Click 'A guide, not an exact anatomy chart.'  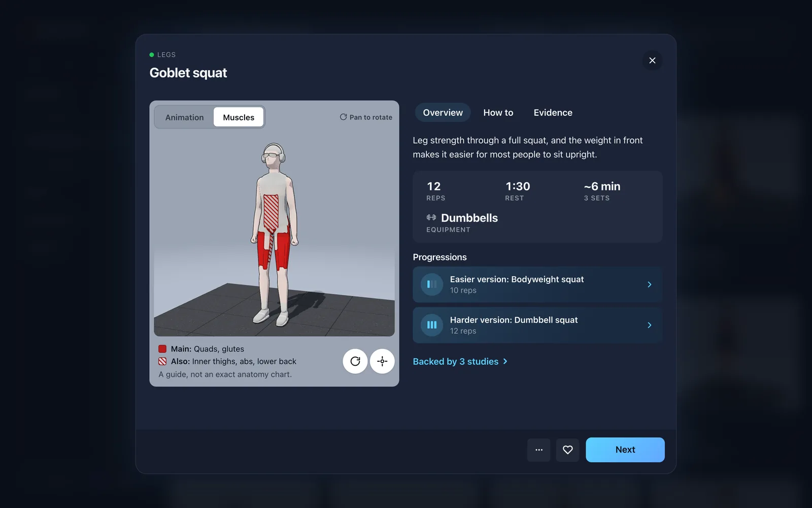pyautogui.click(x=225, y=374)
